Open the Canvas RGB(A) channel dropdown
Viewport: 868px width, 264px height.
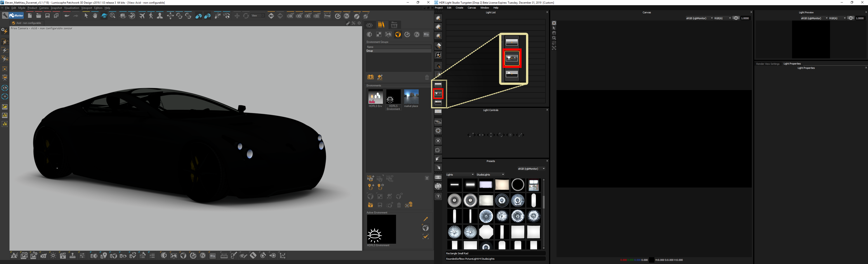(722, 18)
